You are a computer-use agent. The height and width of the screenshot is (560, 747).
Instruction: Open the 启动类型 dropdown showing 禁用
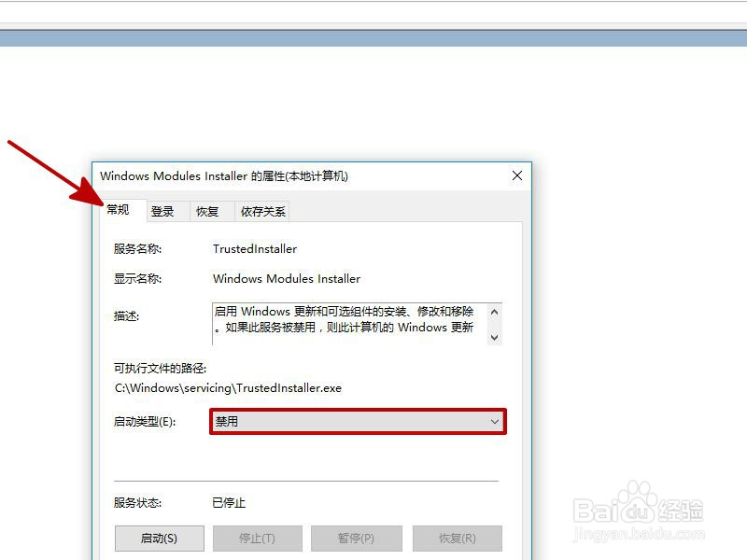tap(358, 422)
